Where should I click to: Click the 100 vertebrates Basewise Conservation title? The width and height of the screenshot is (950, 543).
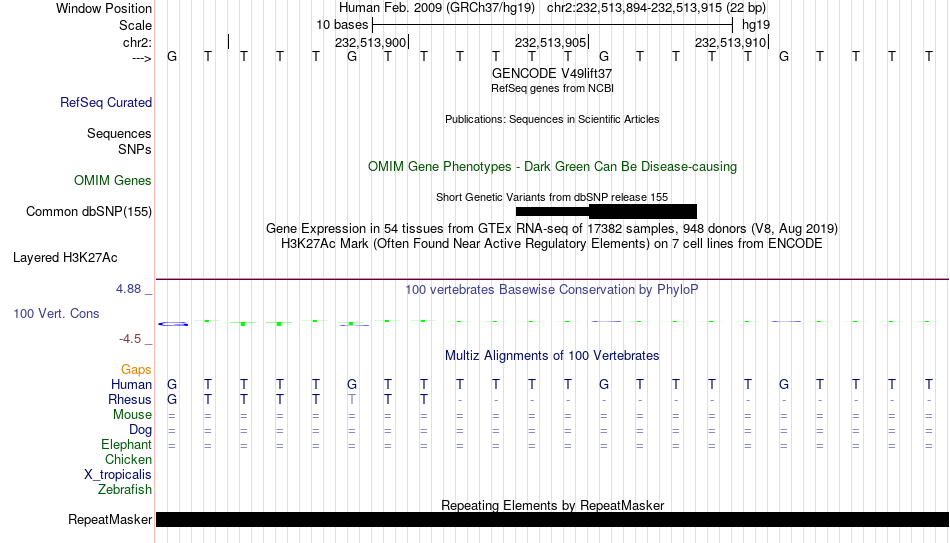coord(552,290)
